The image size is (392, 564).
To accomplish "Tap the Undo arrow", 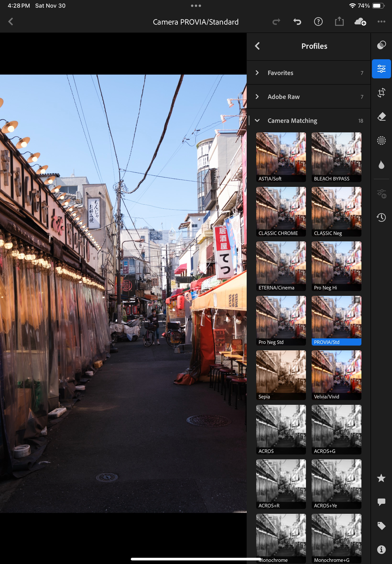I will pos(297,22).
